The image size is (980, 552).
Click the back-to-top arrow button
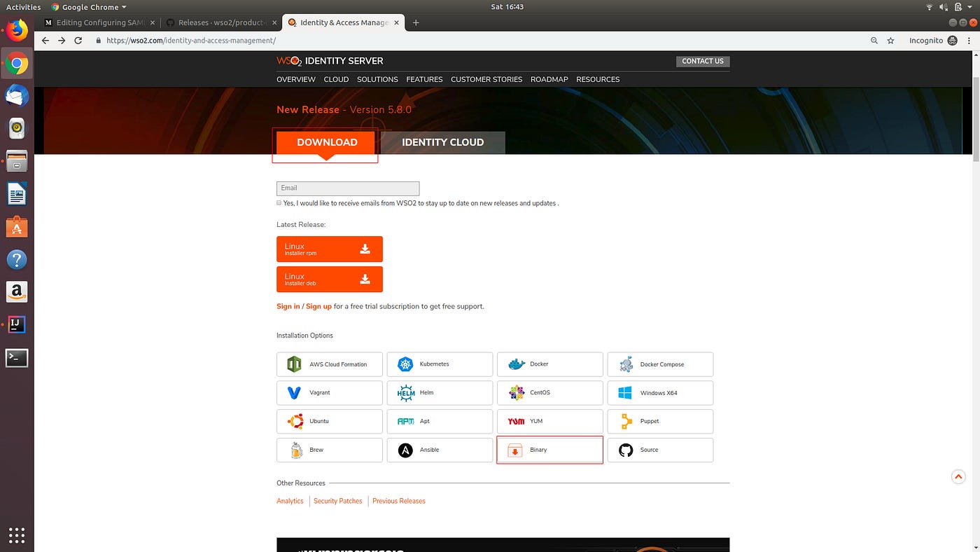[958, 477]
